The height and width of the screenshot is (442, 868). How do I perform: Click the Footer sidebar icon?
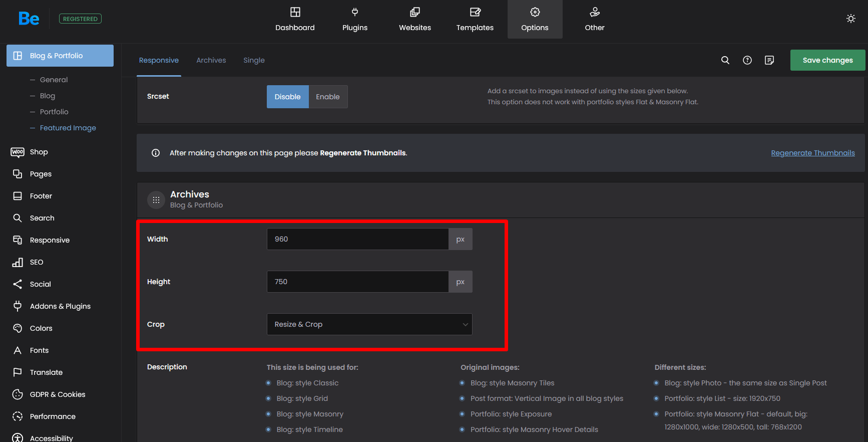click(18, 196)
